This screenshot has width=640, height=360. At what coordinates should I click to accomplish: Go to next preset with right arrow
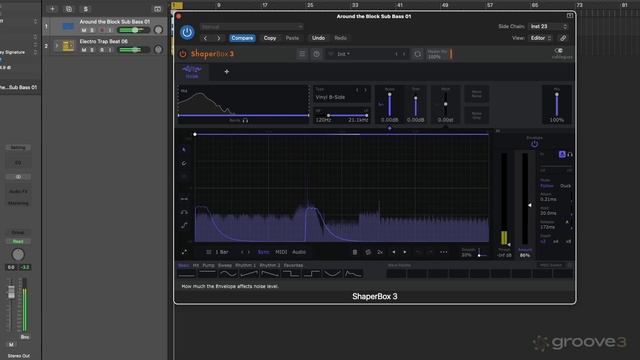point(219,38)
